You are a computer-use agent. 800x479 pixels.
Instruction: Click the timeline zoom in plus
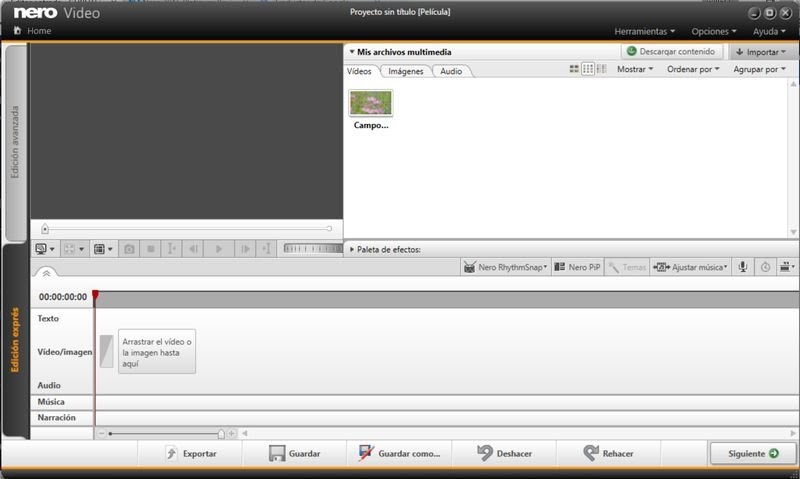(232, 434)
